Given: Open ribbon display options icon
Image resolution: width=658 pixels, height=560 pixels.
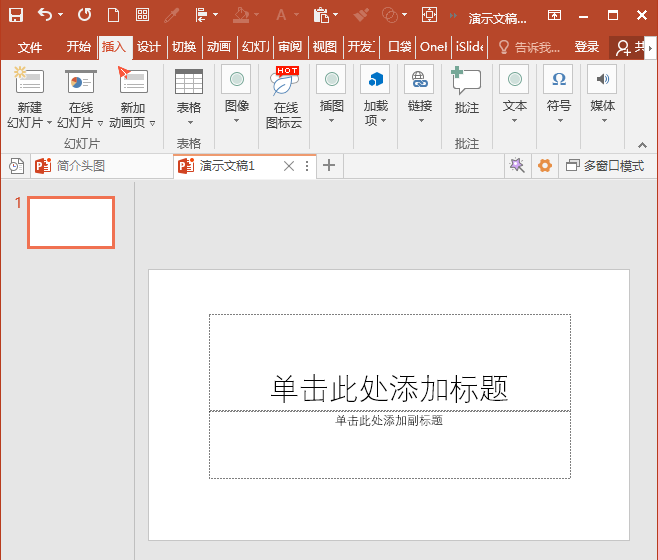Looking at the screenshot, I should (554, 16).
